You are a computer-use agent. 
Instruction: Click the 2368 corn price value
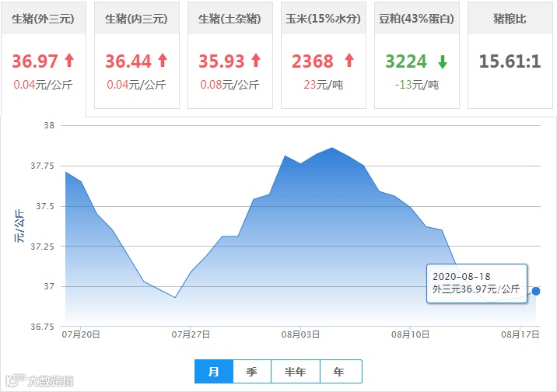(x=313, y=61)
